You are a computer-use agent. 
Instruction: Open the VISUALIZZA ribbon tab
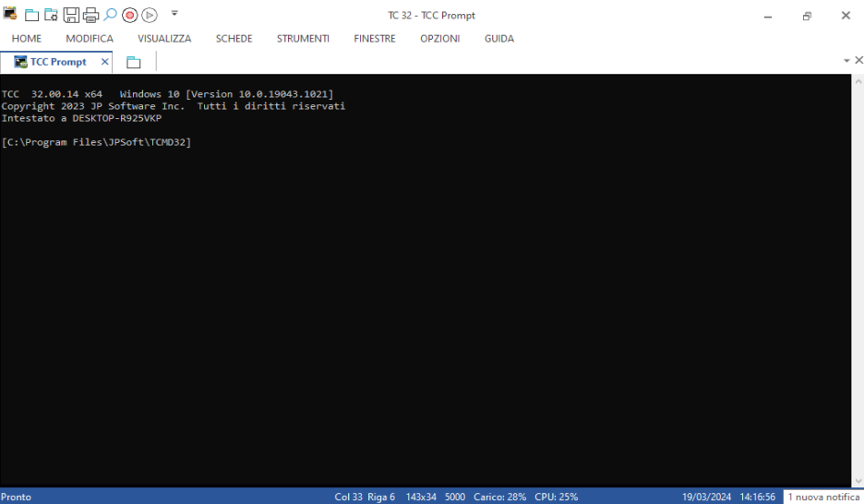[164, 39]
